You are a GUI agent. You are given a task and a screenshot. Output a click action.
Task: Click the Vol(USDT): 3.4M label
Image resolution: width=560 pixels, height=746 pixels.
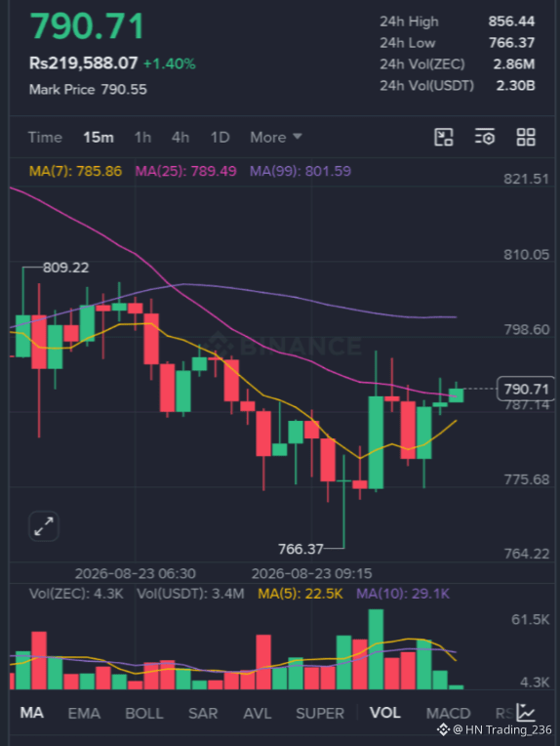[x=190, y=594]
